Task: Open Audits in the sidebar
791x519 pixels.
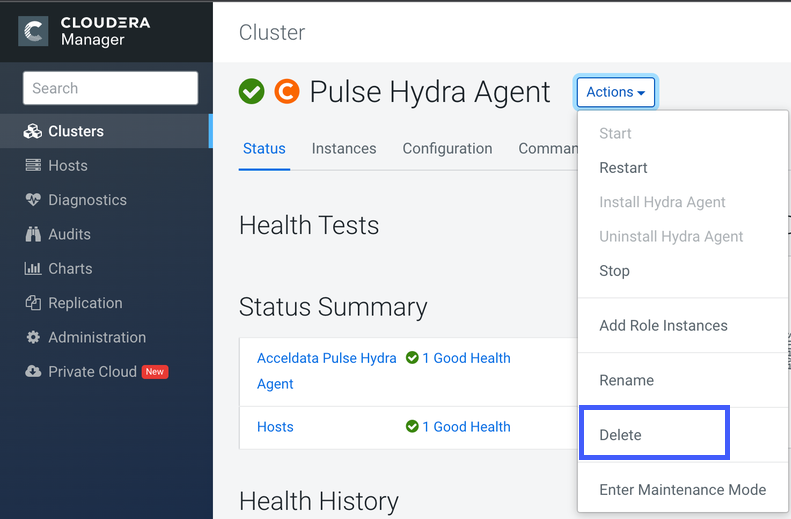Action: pos(105,234)
